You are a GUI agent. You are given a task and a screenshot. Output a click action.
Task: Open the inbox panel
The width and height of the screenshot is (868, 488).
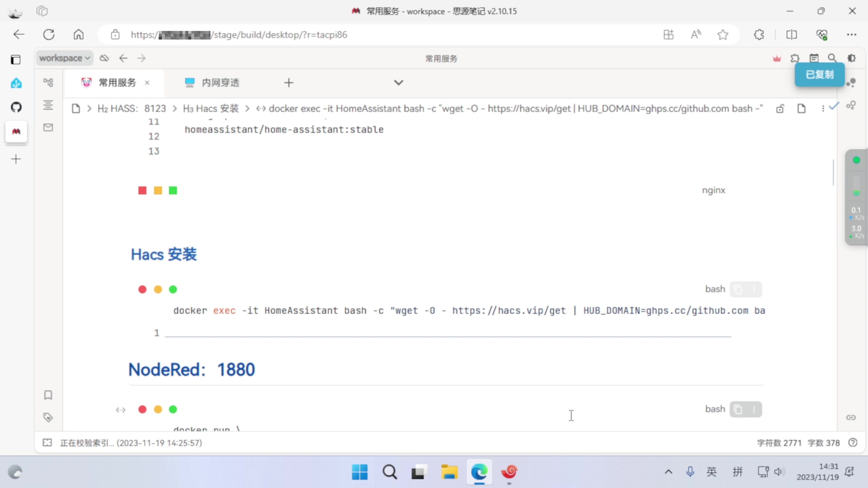(x=48, y=127)
